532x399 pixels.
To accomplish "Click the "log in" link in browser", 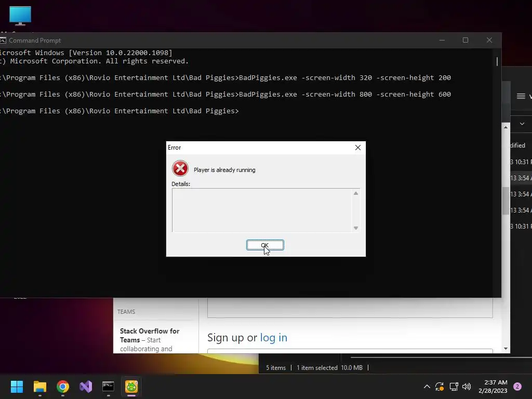I will [273, 338].
